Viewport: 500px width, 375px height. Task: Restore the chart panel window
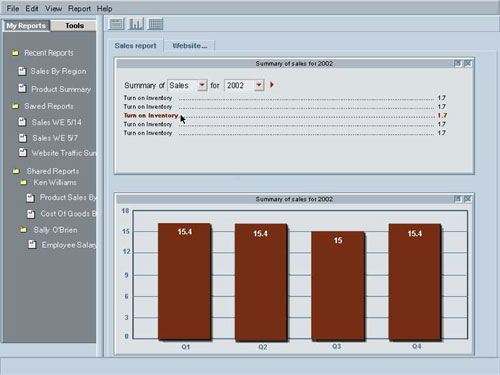tap(458, 199)
